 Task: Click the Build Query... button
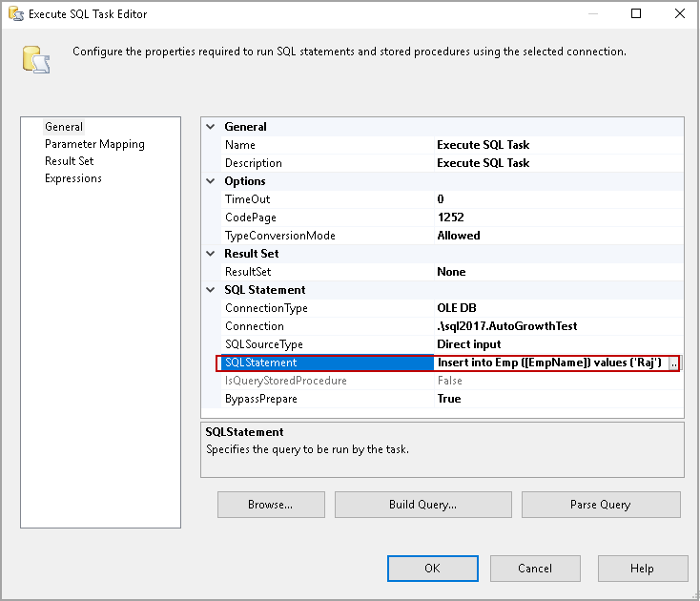pos(422,505)
